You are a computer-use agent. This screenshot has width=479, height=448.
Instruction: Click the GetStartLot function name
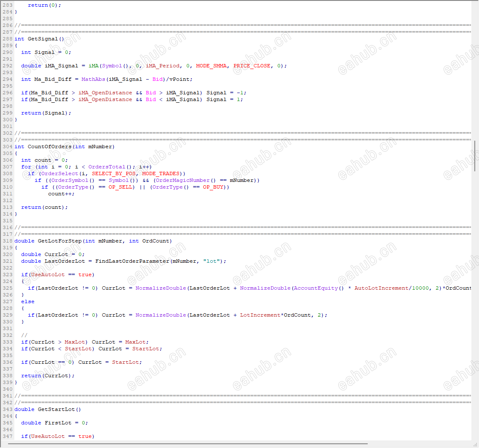coord(56,409)
